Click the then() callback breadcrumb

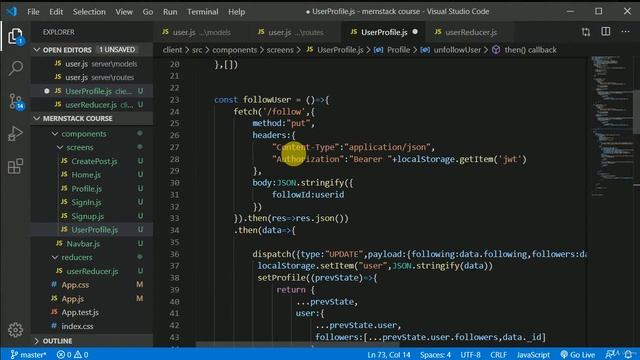530,50
